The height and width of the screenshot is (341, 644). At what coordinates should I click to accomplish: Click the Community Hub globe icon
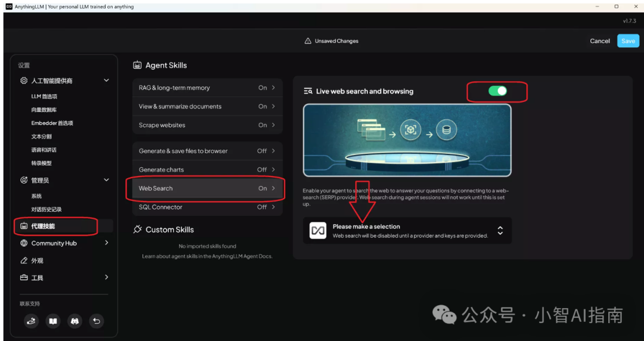click(24, 243)
